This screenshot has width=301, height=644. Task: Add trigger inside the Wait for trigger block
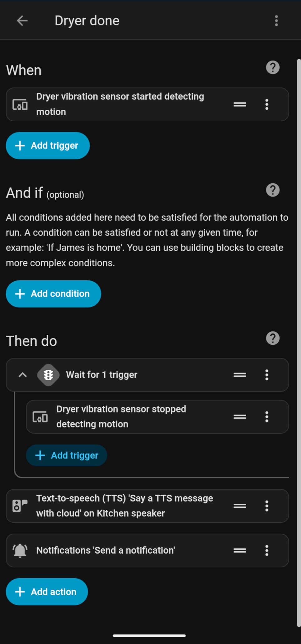(x=67, y=455)
